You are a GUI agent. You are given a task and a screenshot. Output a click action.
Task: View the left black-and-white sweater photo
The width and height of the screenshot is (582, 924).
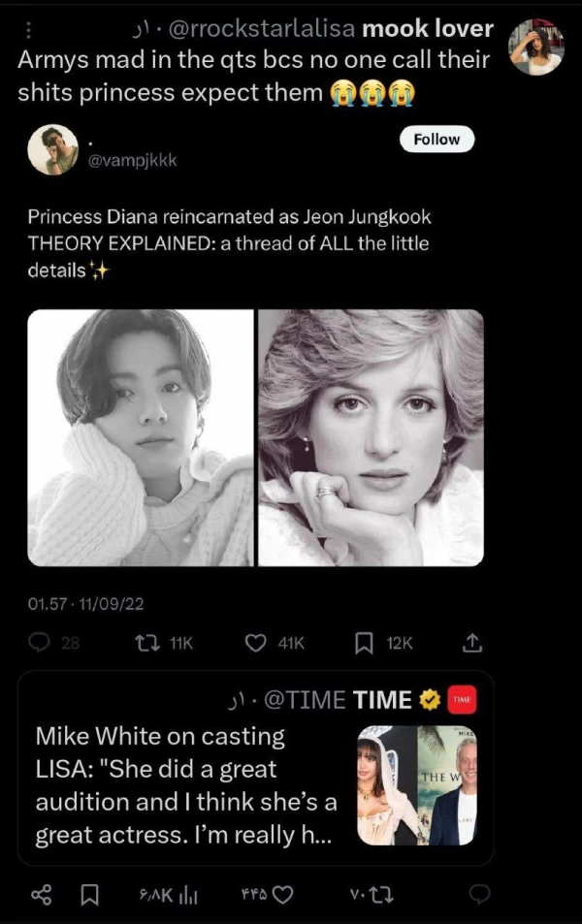pyautogui.click(x=141, y=437)
